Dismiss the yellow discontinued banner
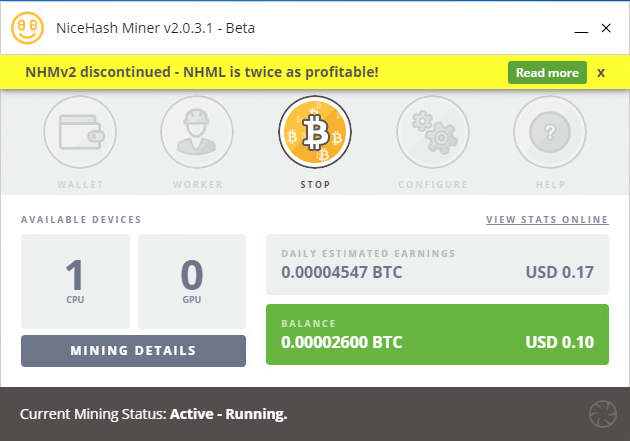Screen dimensions: 630x441 [601, 73]
